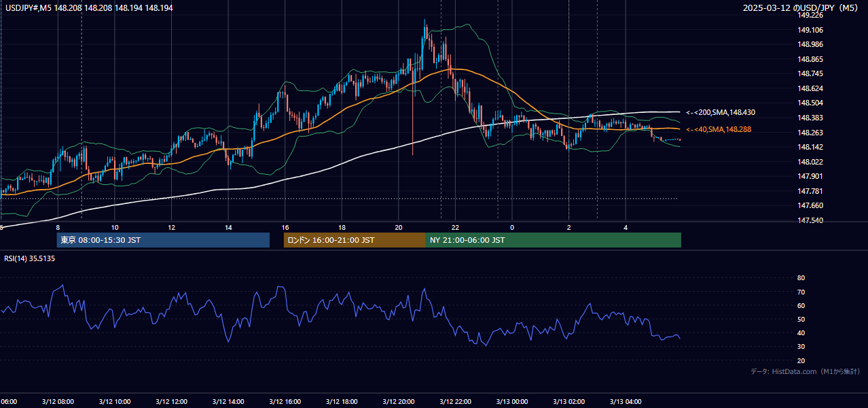Click RSI scale value 60
868x408 pixels.
pos(801,305)
